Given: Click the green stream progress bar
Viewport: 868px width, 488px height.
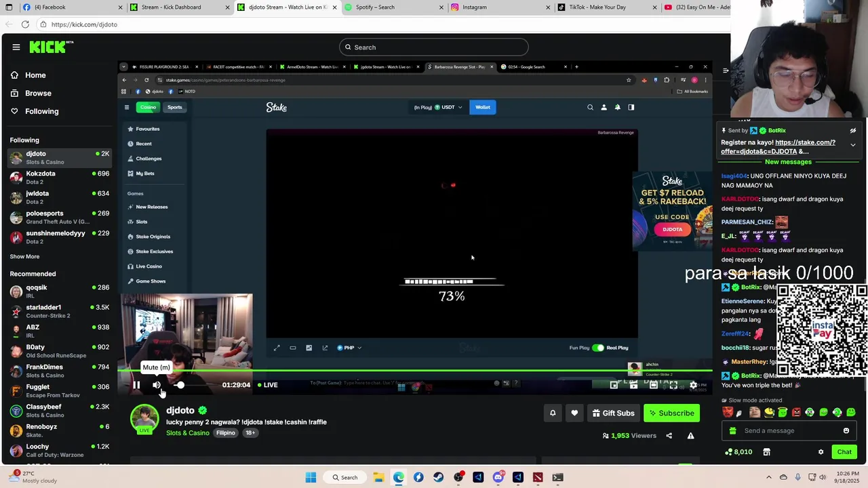Looking at the screenshot, I should (415, 371).
